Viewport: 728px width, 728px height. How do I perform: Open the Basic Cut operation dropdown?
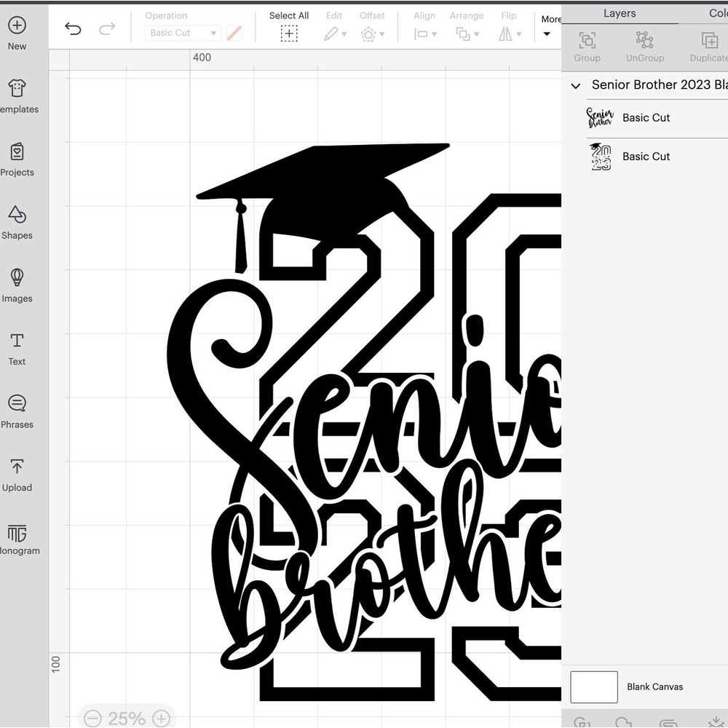click(x=182, y=33)
